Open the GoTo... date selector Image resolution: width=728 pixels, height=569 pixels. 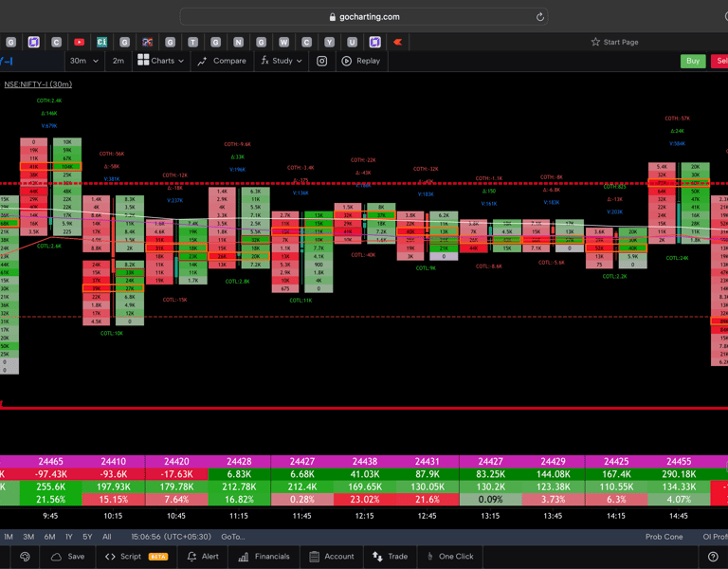click(233, 537)
